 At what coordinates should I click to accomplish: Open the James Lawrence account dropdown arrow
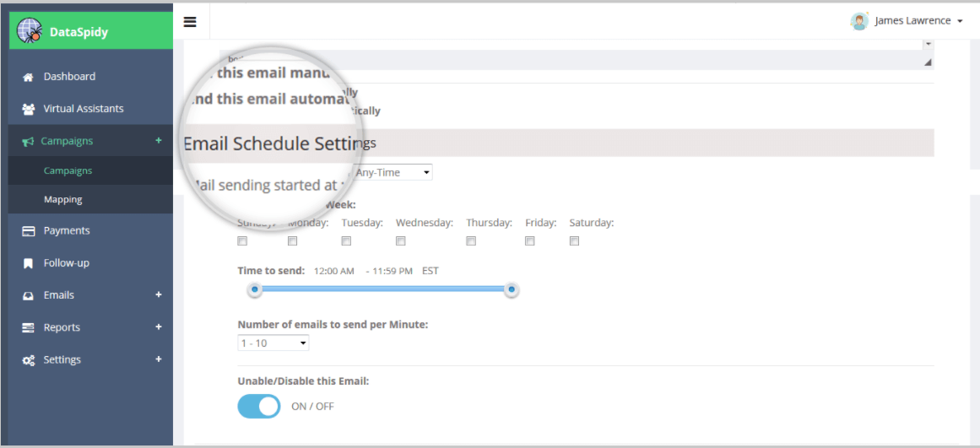pos(960,22)
